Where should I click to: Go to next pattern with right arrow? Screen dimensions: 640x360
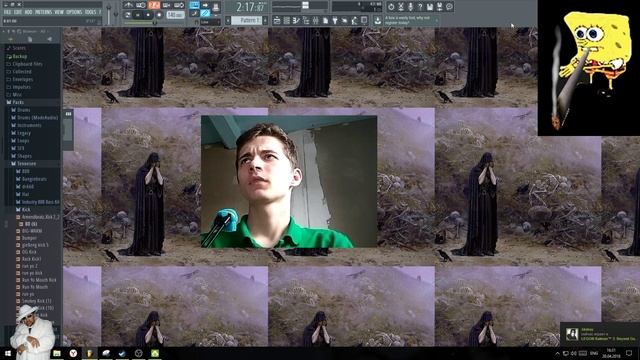click(x=264, y=20)
